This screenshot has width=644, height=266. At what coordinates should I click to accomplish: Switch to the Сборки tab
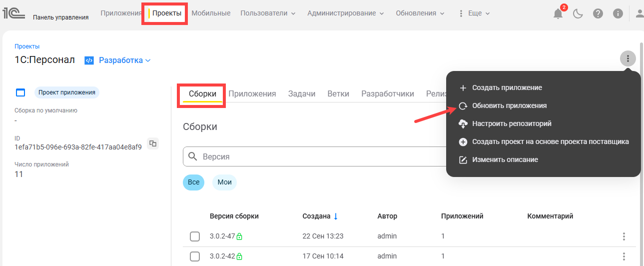(x=202, y=94)
